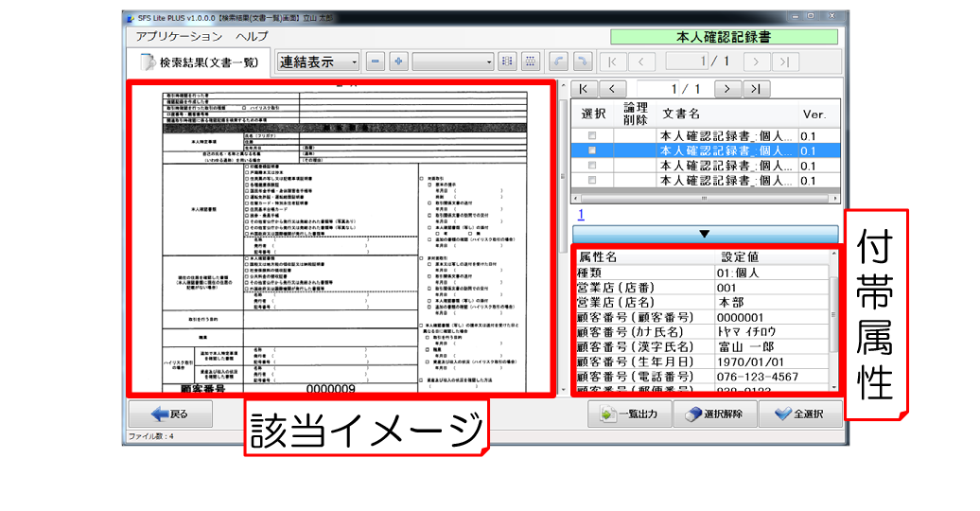Click the 戻る back button
This screenshot has width=980, height=511.
170,414
